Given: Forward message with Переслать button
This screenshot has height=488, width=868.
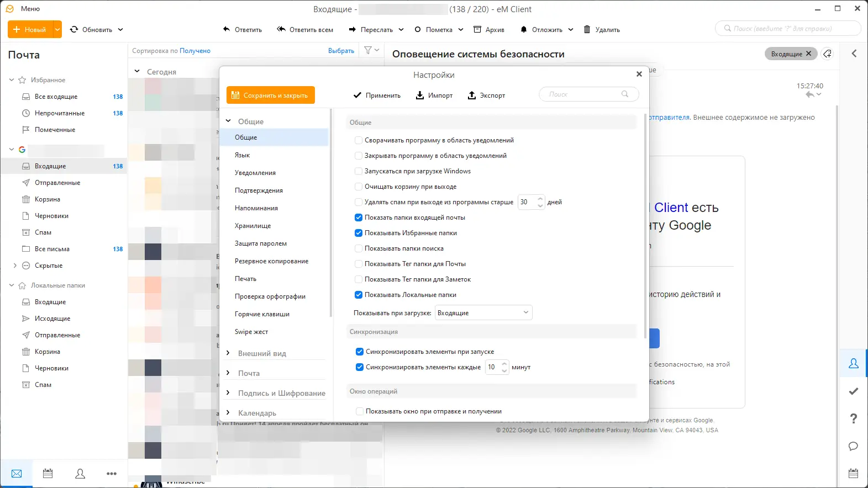Looking at the screenshot, I should pos(371,29).
